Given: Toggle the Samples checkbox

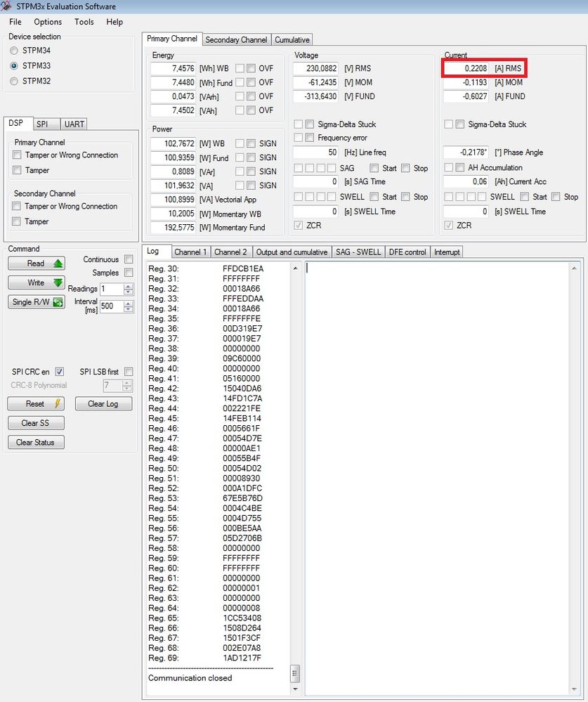Looking at the screenshot, I should [x=129, y=273].
